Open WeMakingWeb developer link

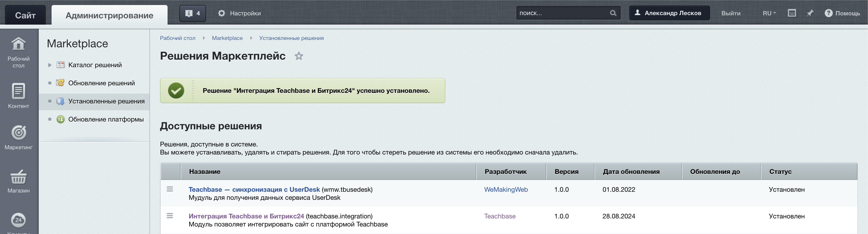pyautogui.click(x=506, y=189)
